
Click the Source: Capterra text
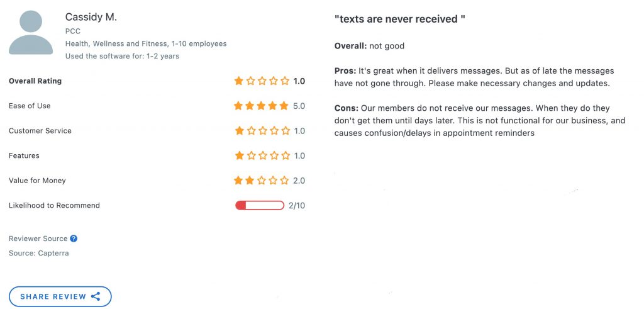click(38, 253)
